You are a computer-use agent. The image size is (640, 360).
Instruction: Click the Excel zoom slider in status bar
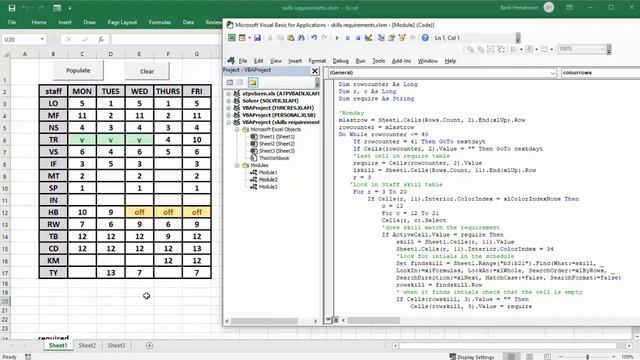click(x=588, y=357)
